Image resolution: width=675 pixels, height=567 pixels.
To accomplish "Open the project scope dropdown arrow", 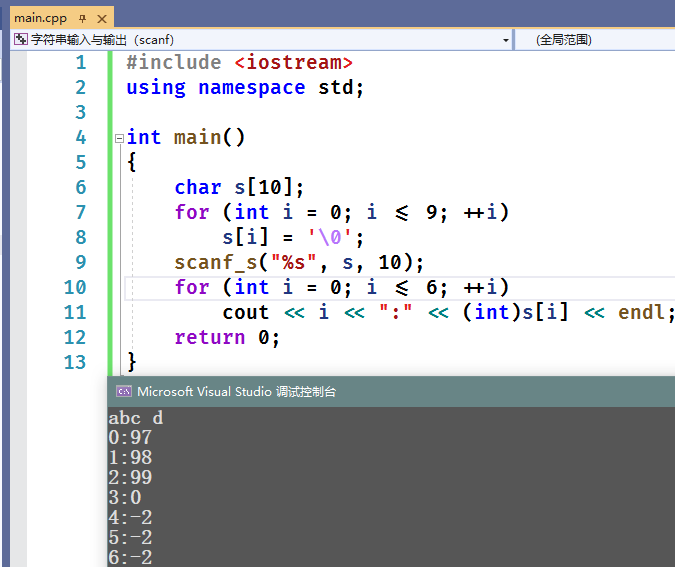I will click(x=505, y=40).
